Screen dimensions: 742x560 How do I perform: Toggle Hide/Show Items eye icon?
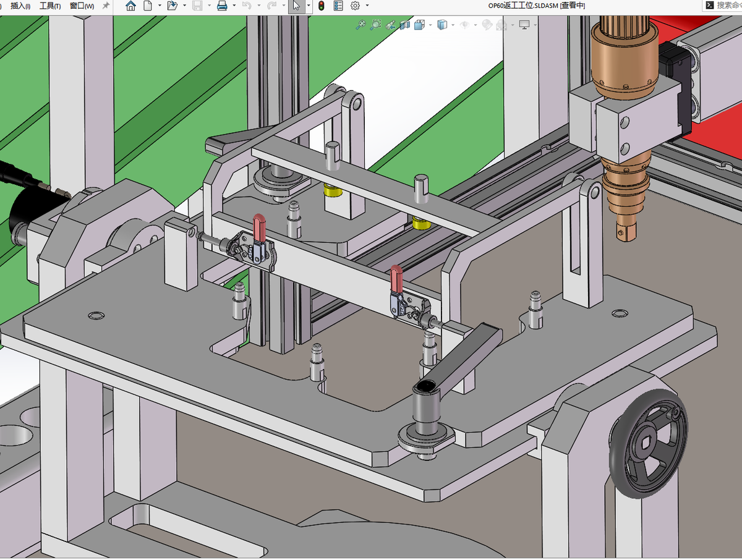465,25
